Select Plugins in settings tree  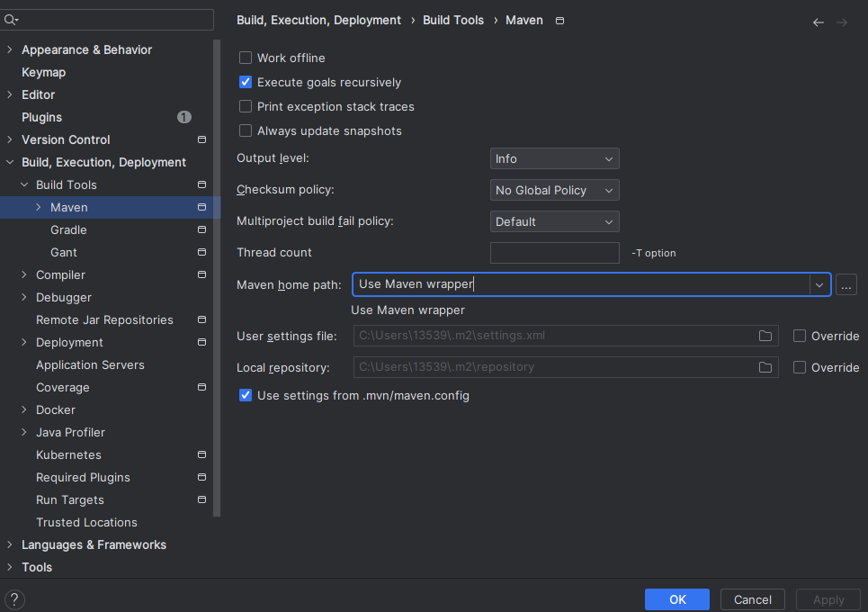pyautogui.click(x=41, y=117)
